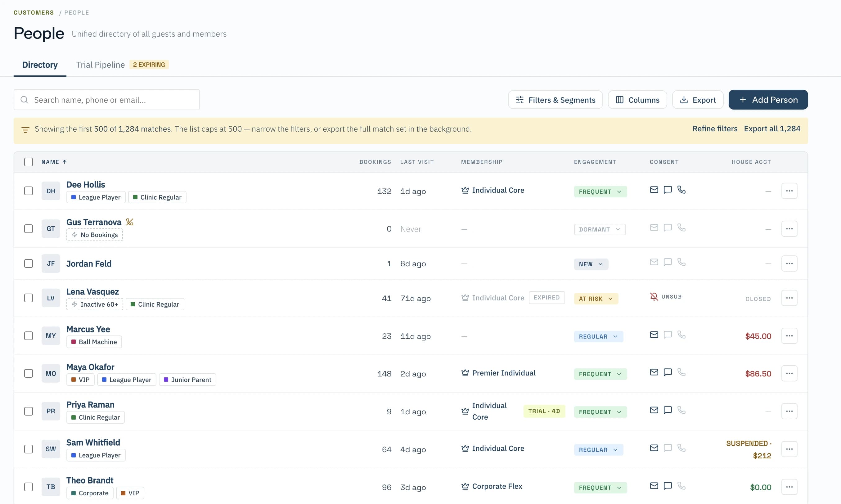Expand the NEW engagement dropdown for Jordan Feld

pos(591,264)
